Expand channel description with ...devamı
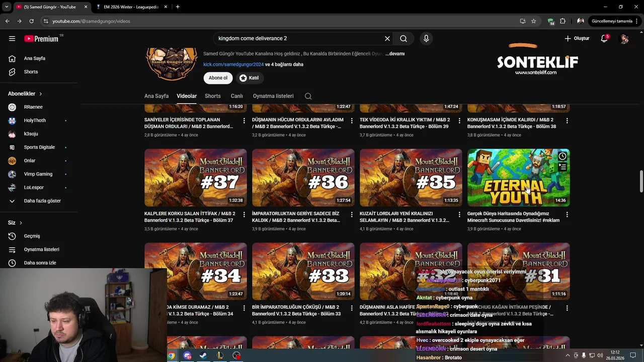This screenshot has width=644, height=362. pyautogui.click(x=395, y=54)
